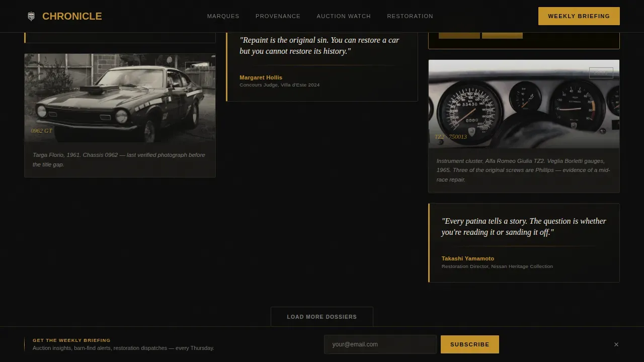Open the 0962 GT car photograph
Image resolution: width=644 pixels, height=362 pixels.
(x=120, y=98)
